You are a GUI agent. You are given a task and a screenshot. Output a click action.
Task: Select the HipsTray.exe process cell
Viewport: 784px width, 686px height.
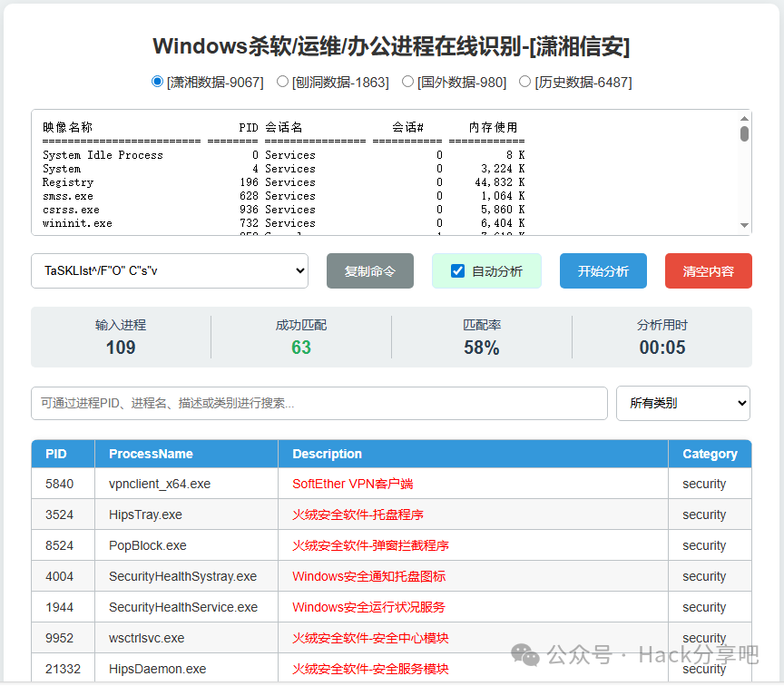[187, 514]
